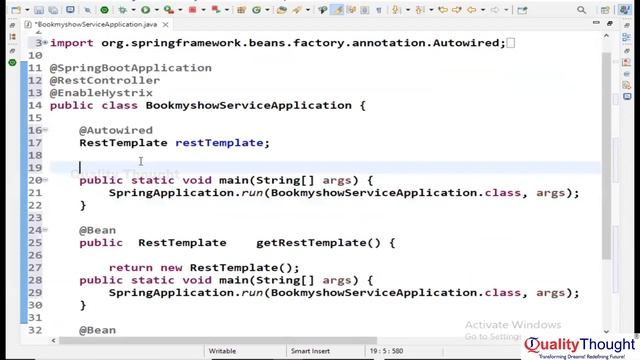Click the New Java Class icon

[x=256, y=10]
